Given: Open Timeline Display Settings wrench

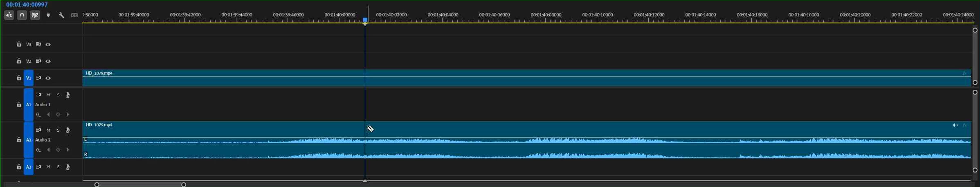Looking at the screenshot, I should (61, 15).
